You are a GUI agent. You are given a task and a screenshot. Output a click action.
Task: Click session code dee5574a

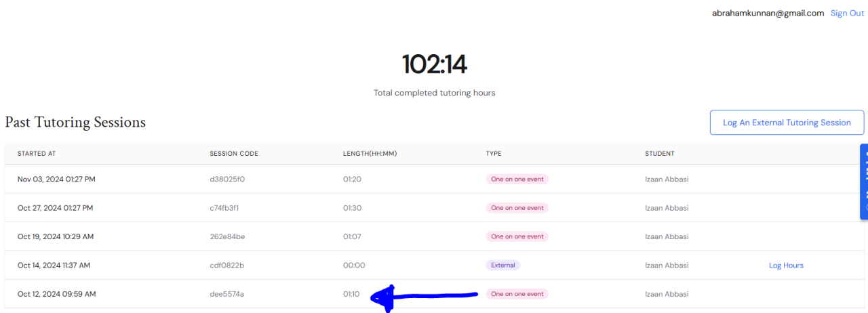(x=227, y=294)
